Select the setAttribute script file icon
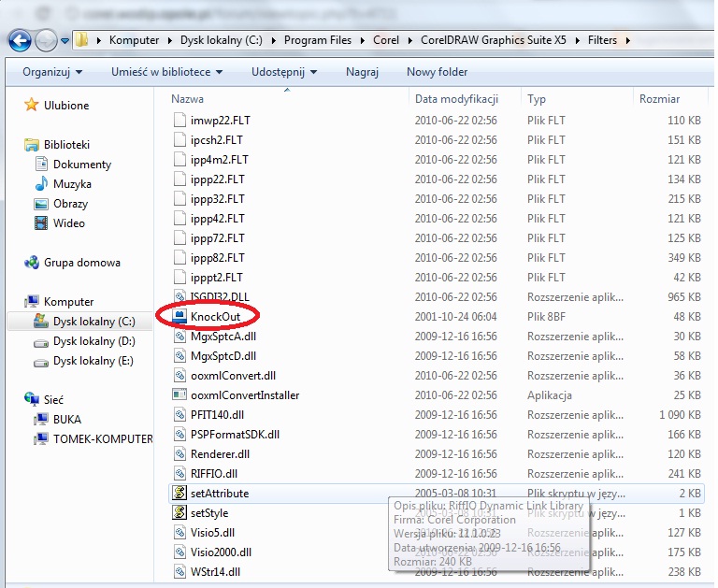The image size is (718, 588). pos(181,493)
